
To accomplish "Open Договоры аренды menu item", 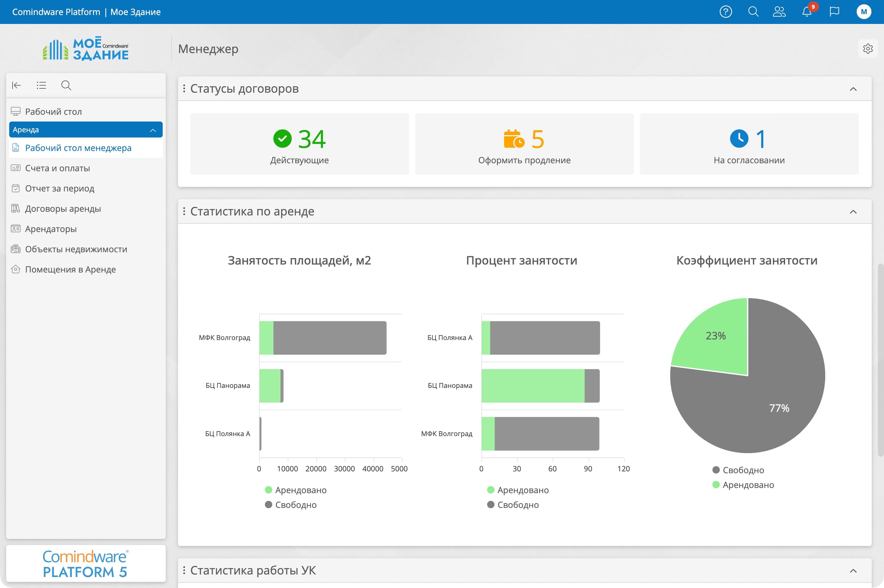I will 63,208.
